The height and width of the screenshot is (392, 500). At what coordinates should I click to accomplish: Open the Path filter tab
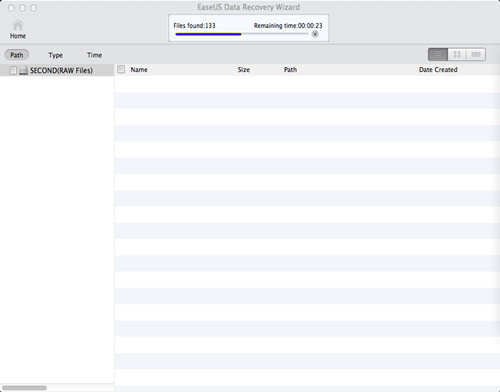pos(17,55)
